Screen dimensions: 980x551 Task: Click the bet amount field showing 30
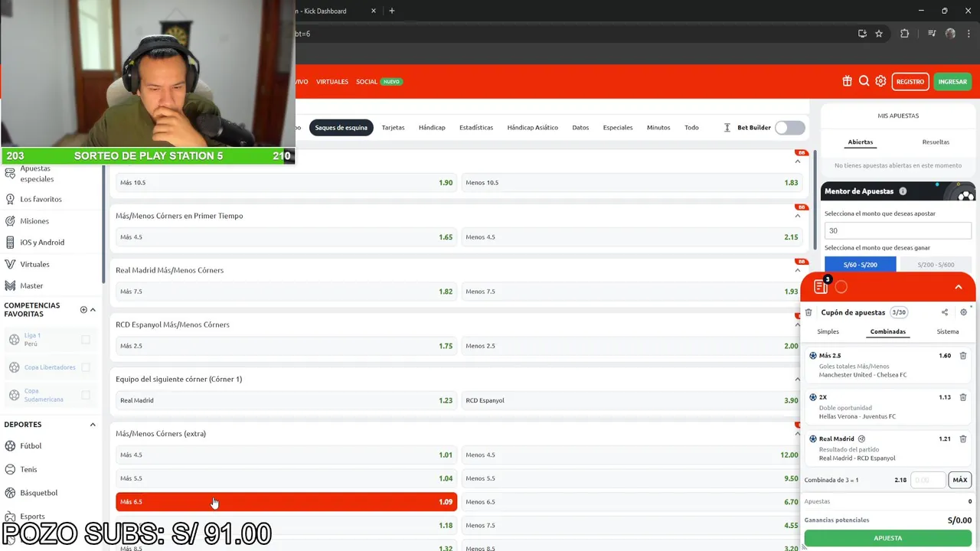(x=897, y=230)
